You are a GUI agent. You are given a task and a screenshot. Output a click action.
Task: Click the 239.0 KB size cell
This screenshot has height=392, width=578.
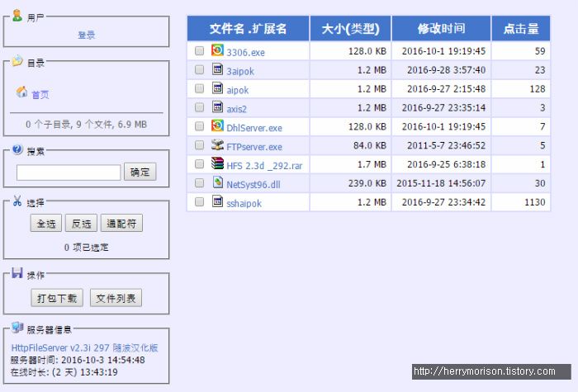click(x=350, y=183)
